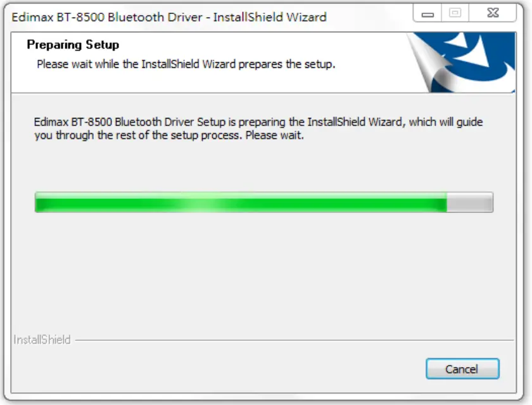Image resolution: width=532 pixels, height=405 pixels.
Task: Click the window title bar text
Action: click(x=169, y=16)
